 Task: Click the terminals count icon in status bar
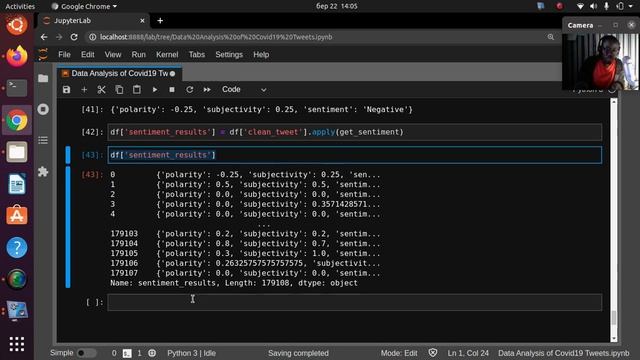coord(127,353)
